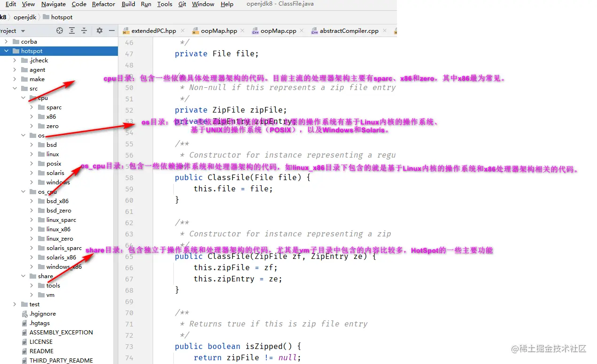
Task: Click the hotspot folder icon in breadcrumb
Action: point(46,17)
